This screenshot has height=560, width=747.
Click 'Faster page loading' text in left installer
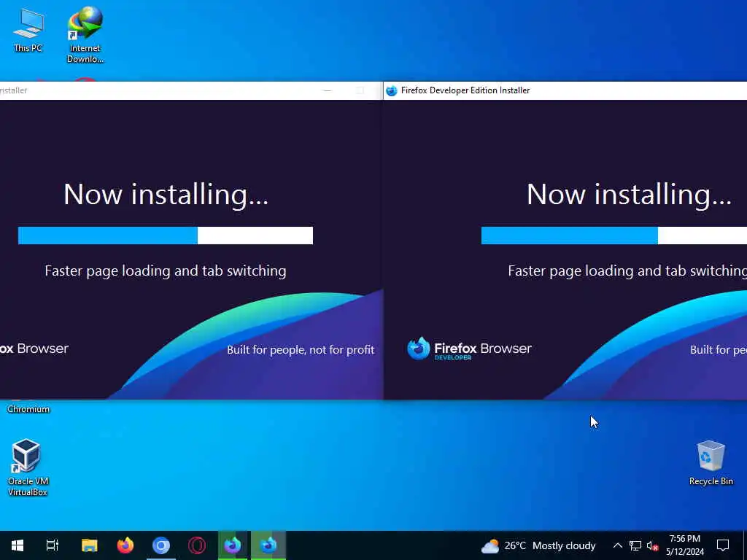(166, 271)
